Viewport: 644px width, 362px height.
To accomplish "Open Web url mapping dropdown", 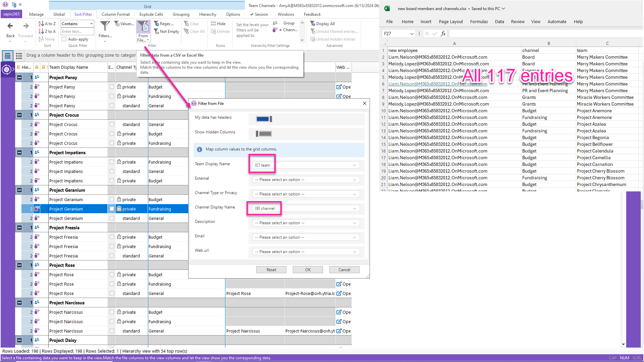I will (306, 252).
